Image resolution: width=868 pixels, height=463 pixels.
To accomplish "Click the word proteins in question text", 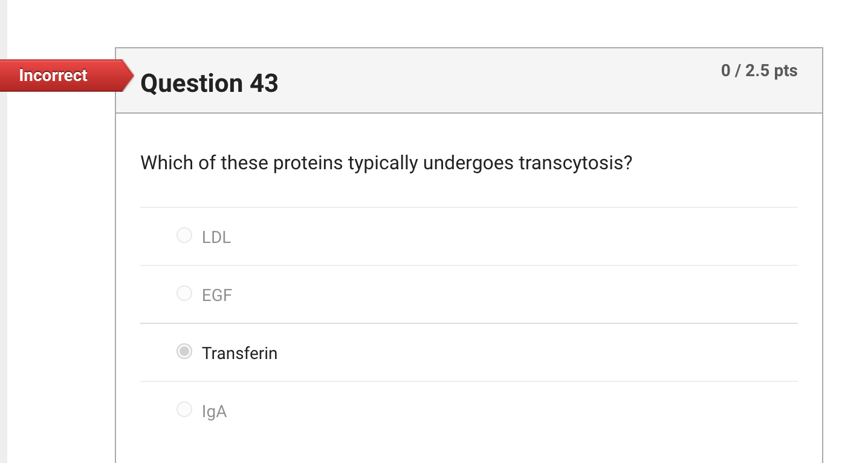I will coord(308,163).
